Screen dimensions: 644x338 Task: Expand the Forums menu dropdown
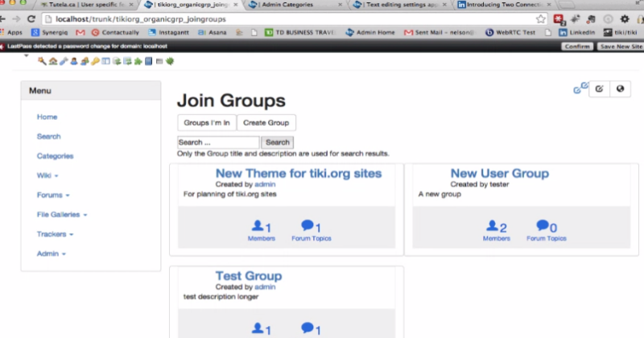coord(53,195)
